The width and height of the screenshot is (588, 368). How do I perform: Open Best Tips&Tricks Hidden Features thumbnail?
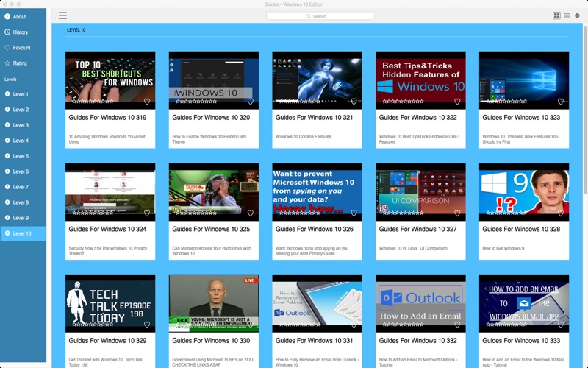pyautogui.click(x=420, y=80)
